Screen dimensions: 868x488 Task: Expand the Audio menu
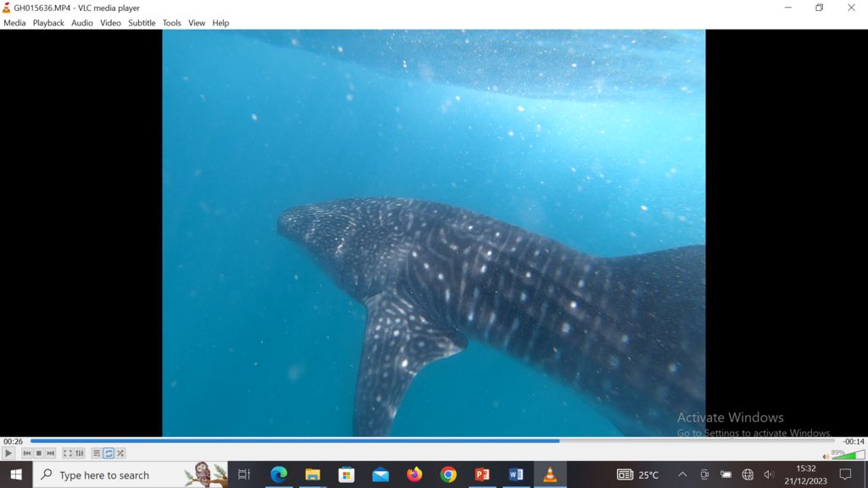(x=82, y=23)
